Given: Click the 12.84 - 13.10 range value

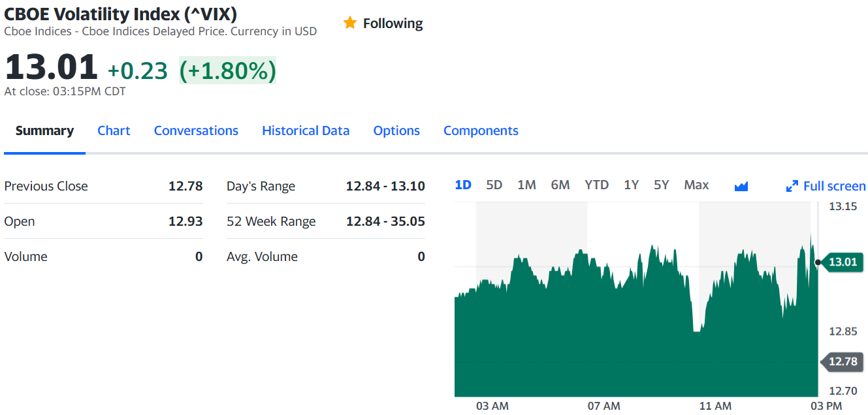Looking at the screenshot, I should (385, 186).
